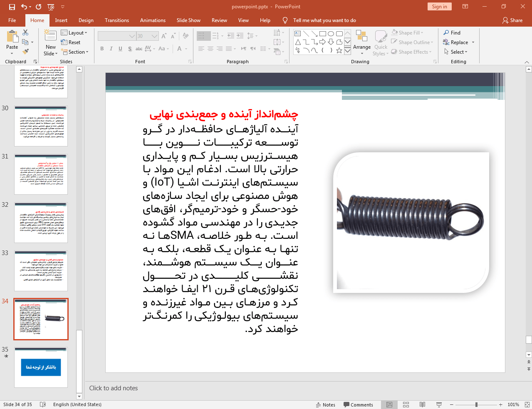
Task: Click the Sign in button
Action: (x=439, y=7)
